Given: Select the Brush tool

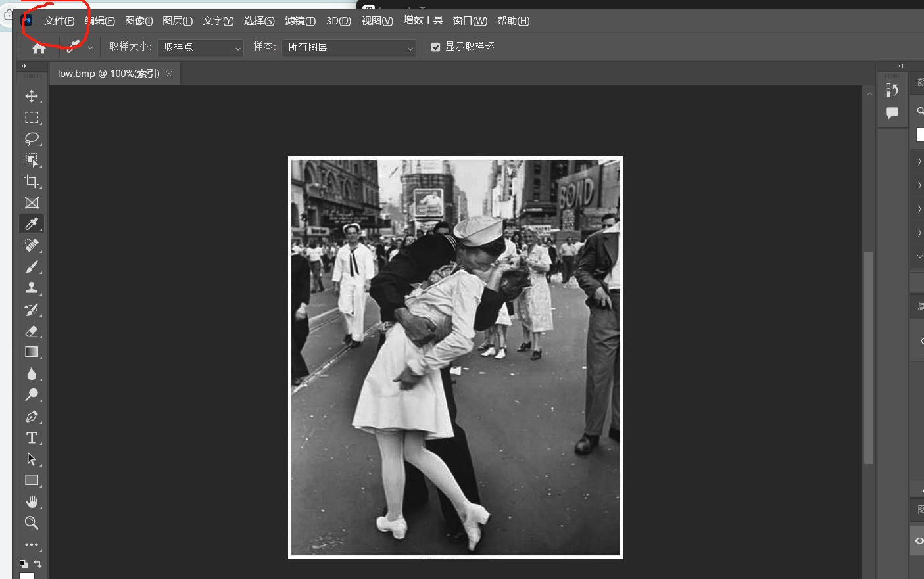Looking at the screenshot, I should [x=32, y=267].
